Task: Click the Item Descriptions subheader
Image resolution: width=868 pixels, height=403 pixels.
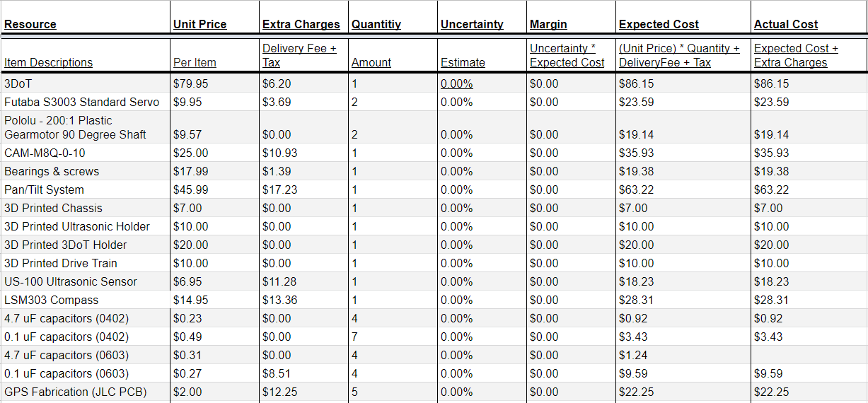Action: 48,62
